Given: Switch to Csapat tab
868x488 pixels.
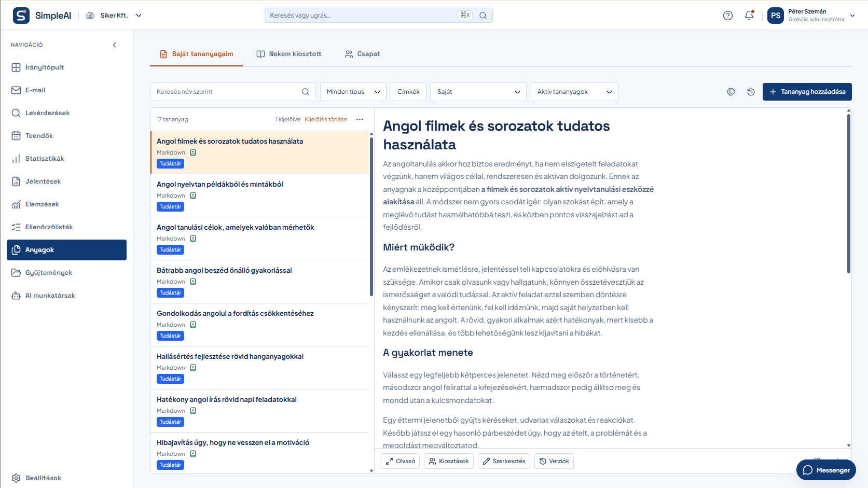Looking at the screenshot, I should click(363, 54).
